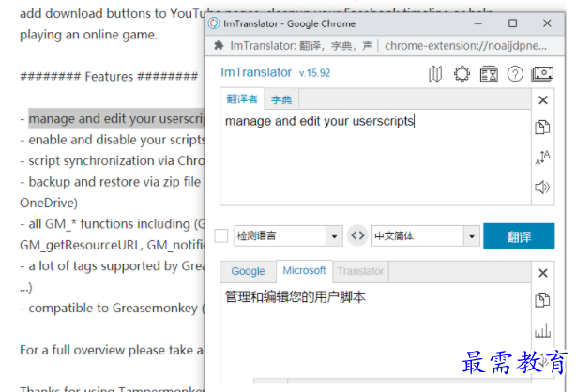Click 'backup and restore via zip file' line

point(114,182)
